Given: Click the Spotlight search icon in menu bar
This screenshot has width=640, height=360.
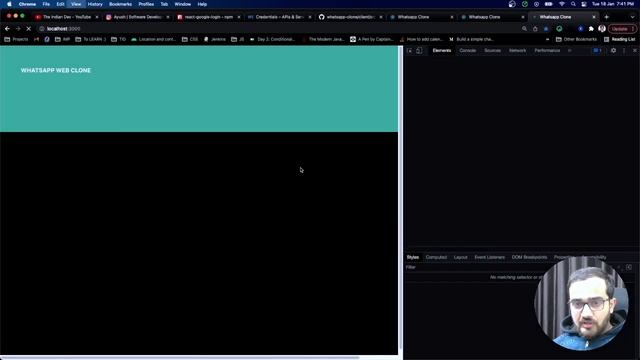Looking at the screenshot, I should pyautogui.click(x=573, y=4).
